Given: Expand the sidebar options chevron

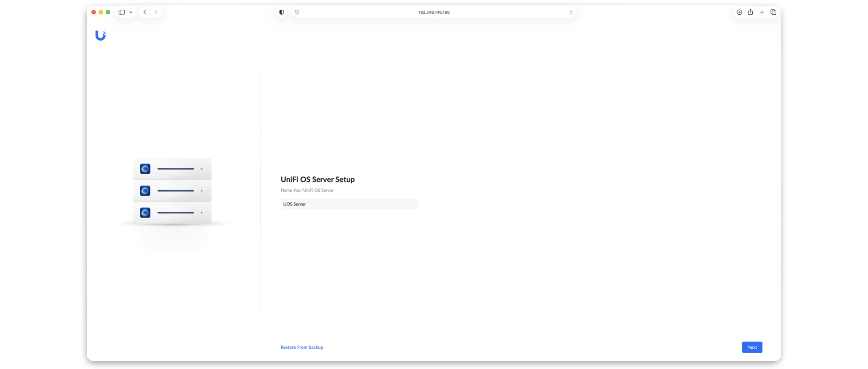Looking at the screenshot, I should pyautogui.click(x=131, y=12).
